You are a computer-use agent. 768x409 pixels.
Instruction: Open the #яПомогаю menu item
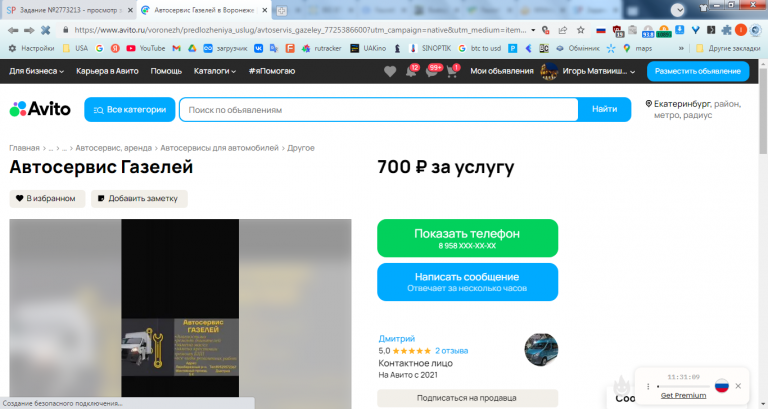point(271,71)
